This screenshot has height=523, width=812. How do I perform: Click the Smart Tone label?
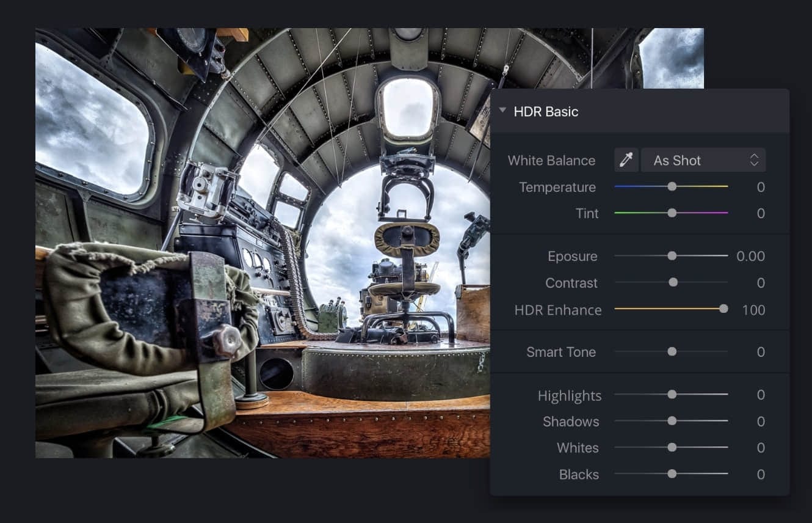point(560,352)
